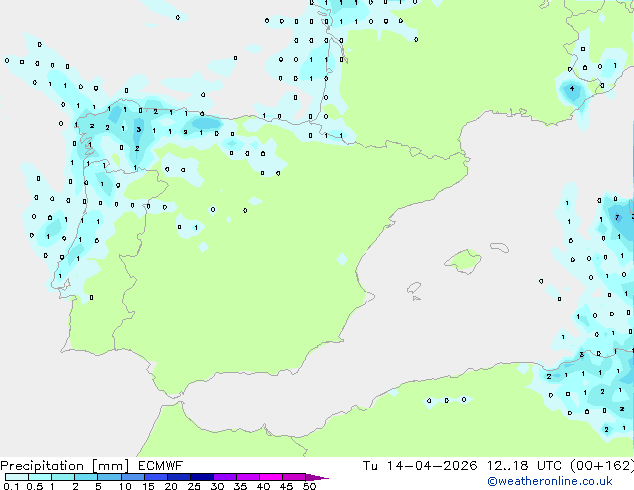
Task: Click the '7' precipitation value in the Mediterranean
Action: click(x=617, y=218)
